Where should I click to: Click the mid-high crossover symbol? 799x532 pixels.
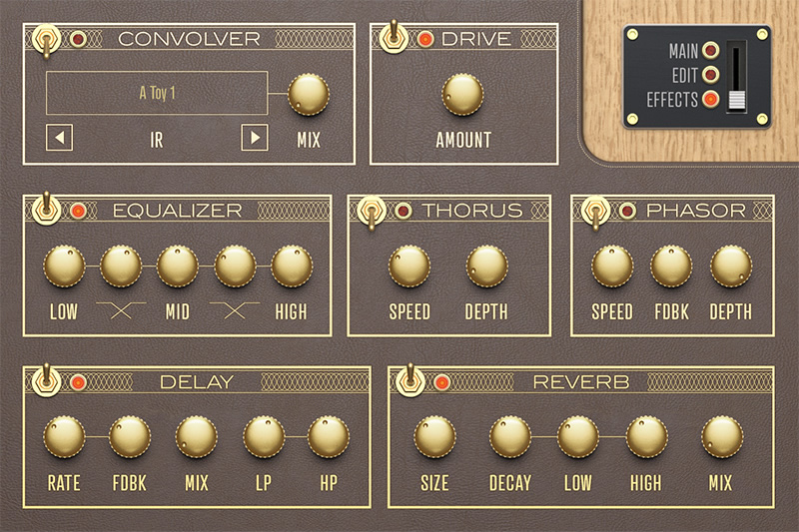[235, 310]
